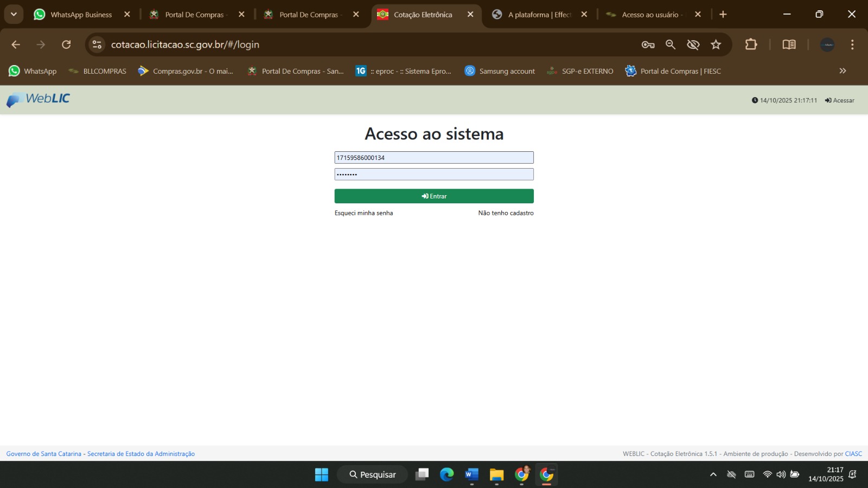Bookmark this page with the star icon

[716, 44]
